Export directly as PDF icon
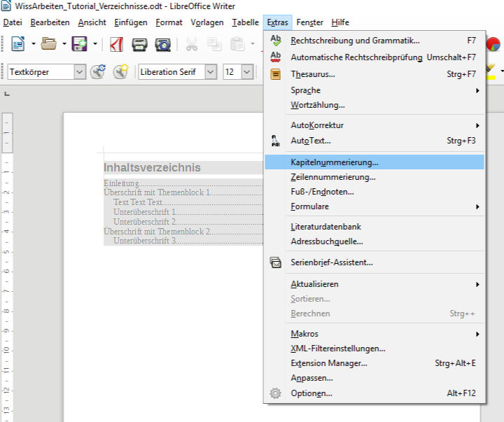 click(116, 44)
